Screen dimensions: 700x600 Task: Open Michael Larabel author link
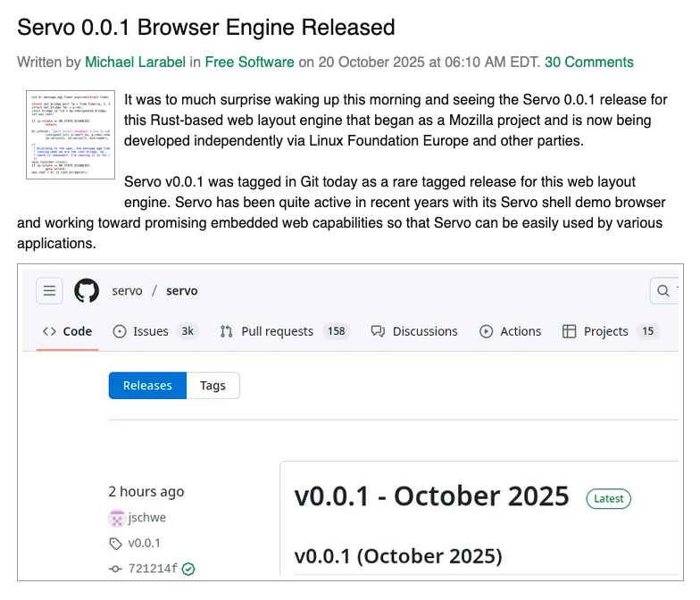pyautogui.click(x=136, y=62)
